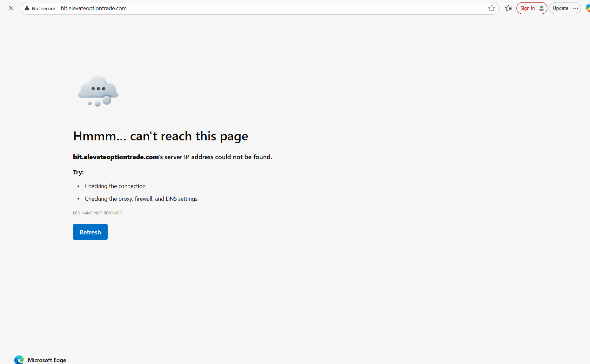Click the Microsoft Edge logo icon
The width and height of the screenshot is (590, 364).
[19, 360]
